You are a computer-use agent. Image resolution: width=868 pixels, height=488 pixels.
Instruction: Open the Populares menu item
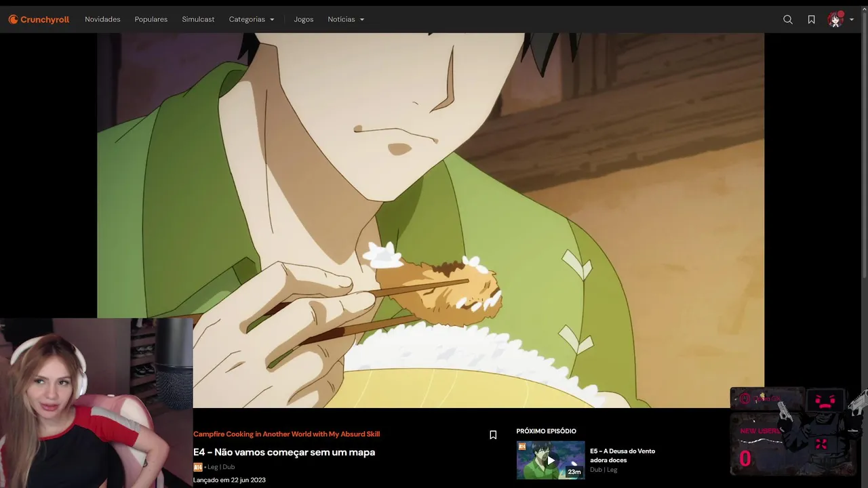point(151,20)
